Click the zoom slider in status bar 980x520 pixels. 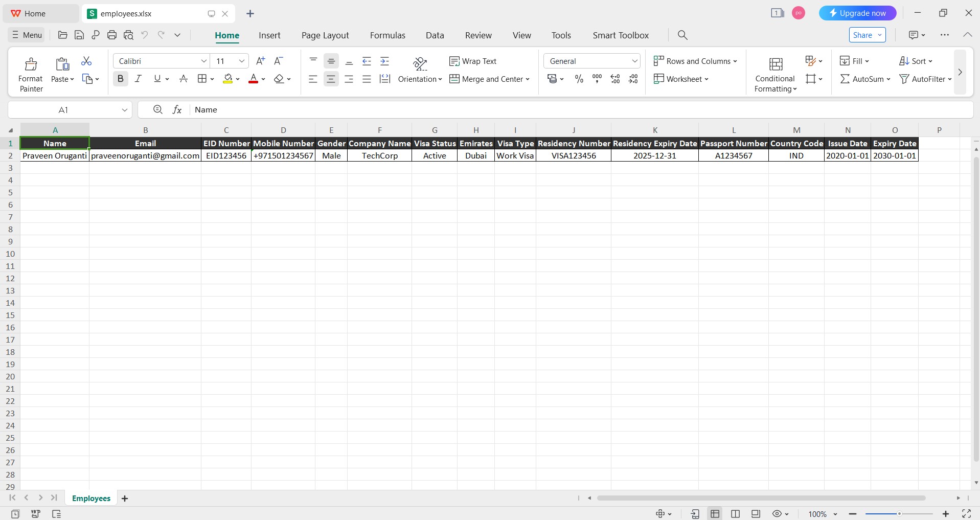(x=899, y=513)
